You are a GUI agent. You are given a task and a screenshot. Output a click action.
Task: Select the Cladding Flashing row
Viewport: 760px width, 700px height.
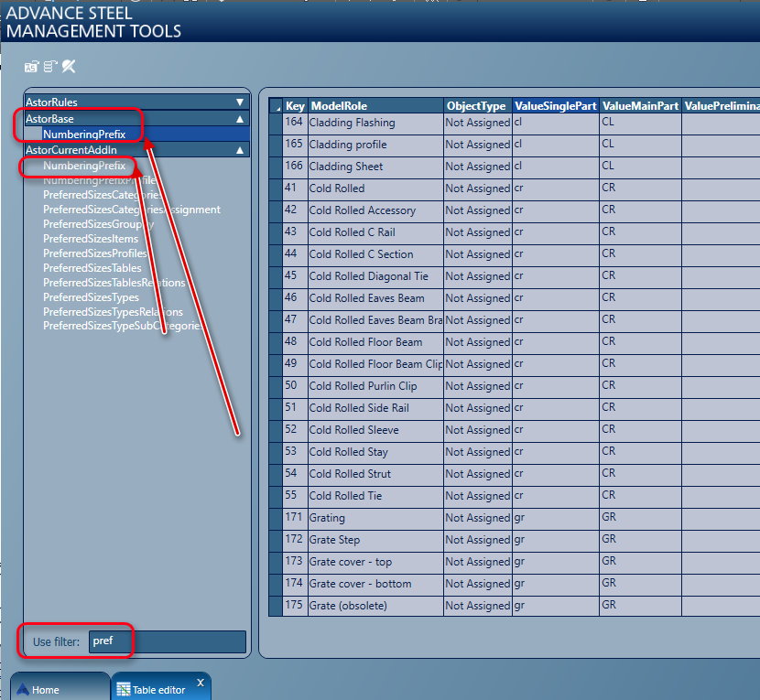coord(375,123)
